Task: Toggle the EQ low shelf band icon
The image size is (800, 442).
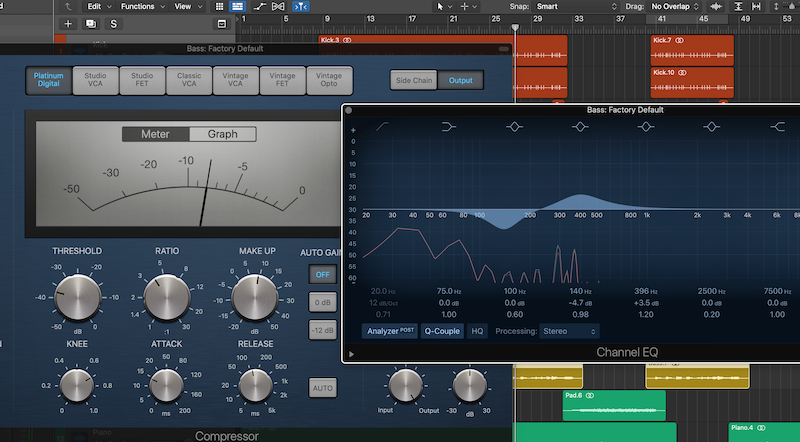Action: tap(448, 127)
